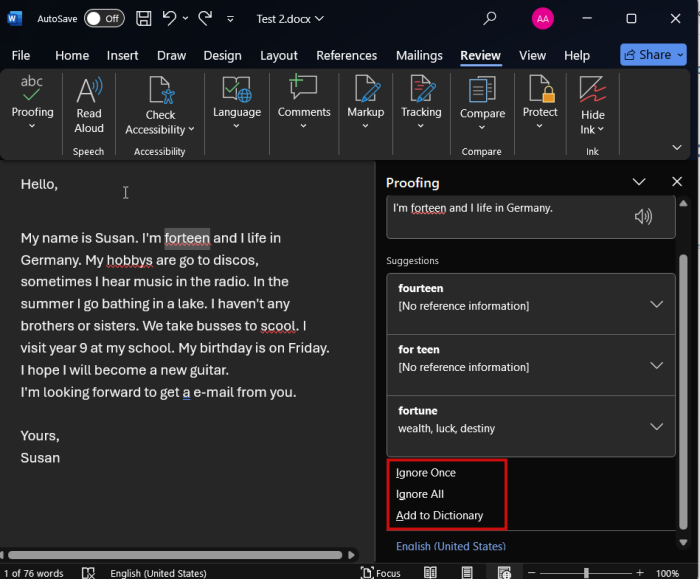This screenshot has width=700, height=579.
Task: Open the Mailings tab
Action: pos(419,55)
